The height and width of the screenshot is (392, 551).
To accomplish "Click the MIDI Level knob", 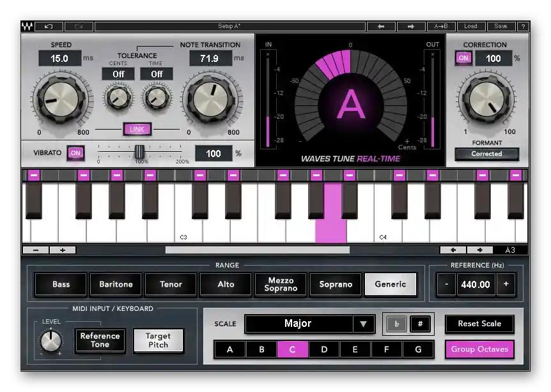I will (51, 342).
